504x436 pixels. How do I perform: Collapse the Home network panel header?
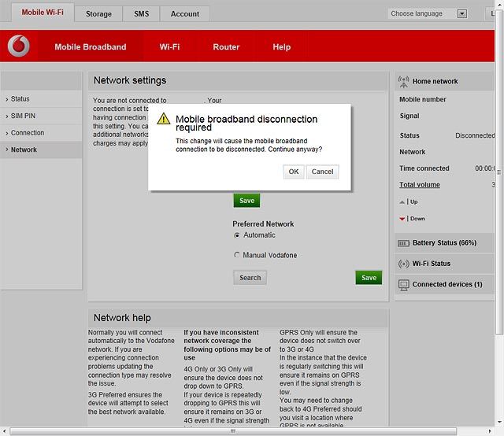444,81
